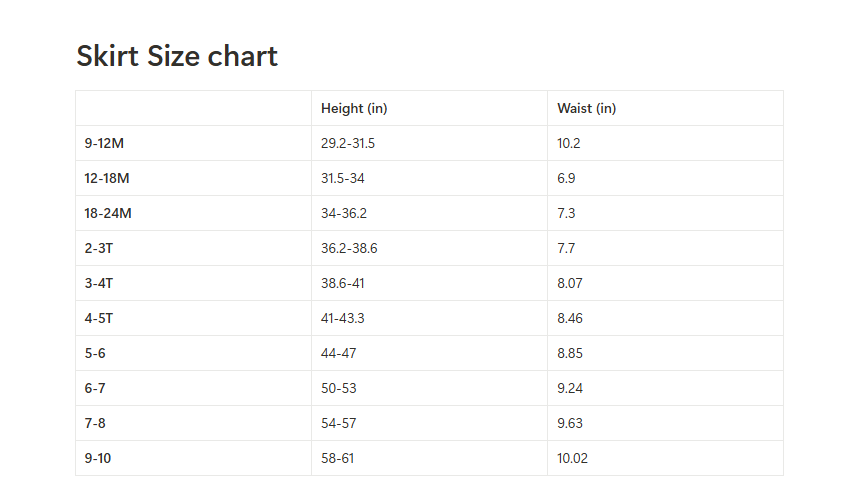Select the 18-24M size label
Viewport: 847px width, 501px height.
click(x=107, y=213)
